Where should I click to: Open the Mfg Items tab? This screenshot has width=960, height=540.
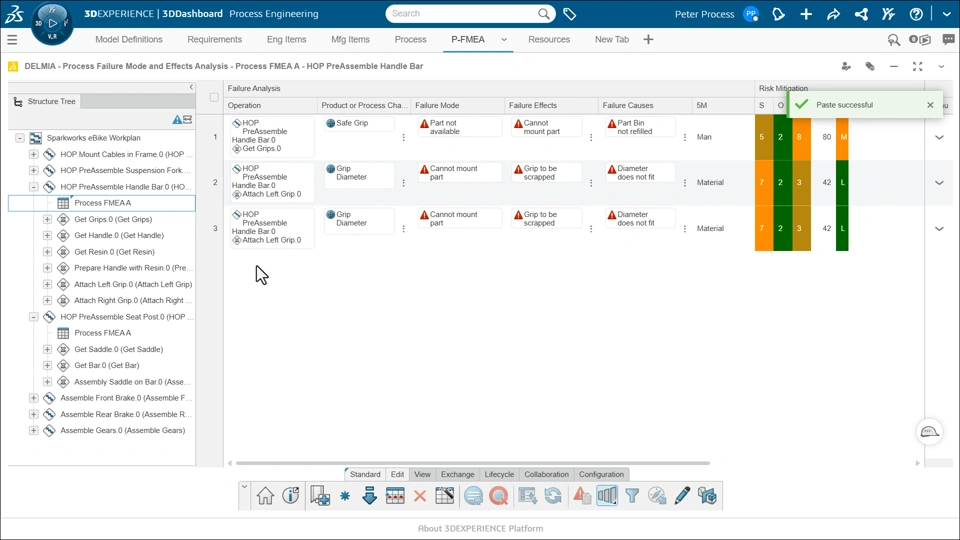[x=350, y=39]
